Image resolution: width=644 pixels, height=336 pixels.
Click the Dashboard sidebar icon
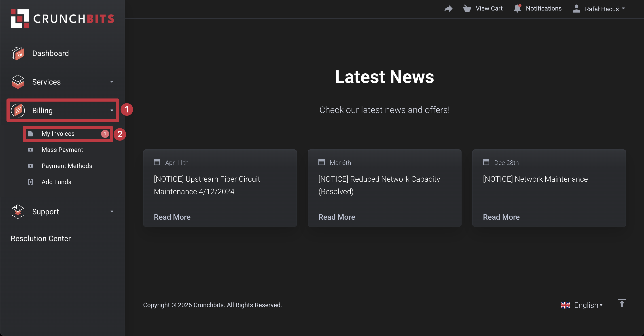click(18, 53)
